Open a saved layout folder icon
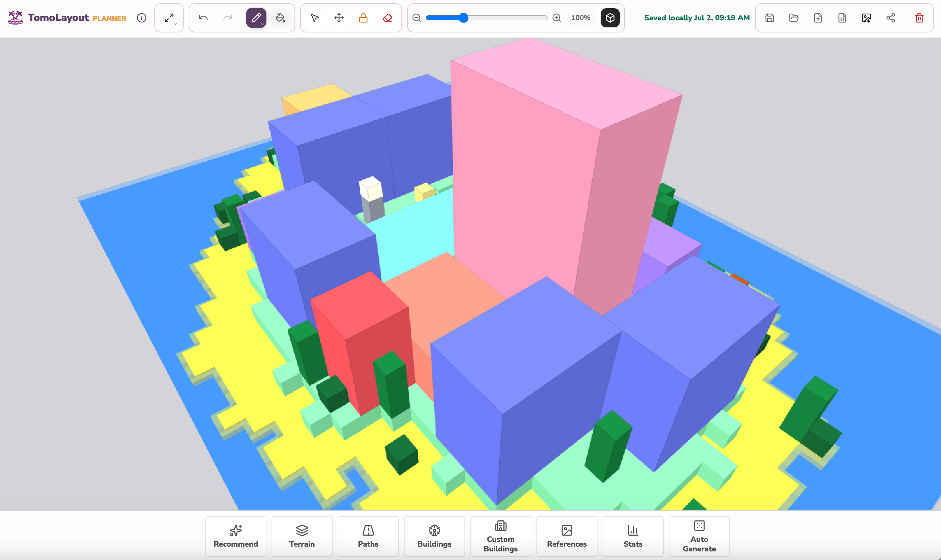The image size is (941, 560). (x=794, y=18)
